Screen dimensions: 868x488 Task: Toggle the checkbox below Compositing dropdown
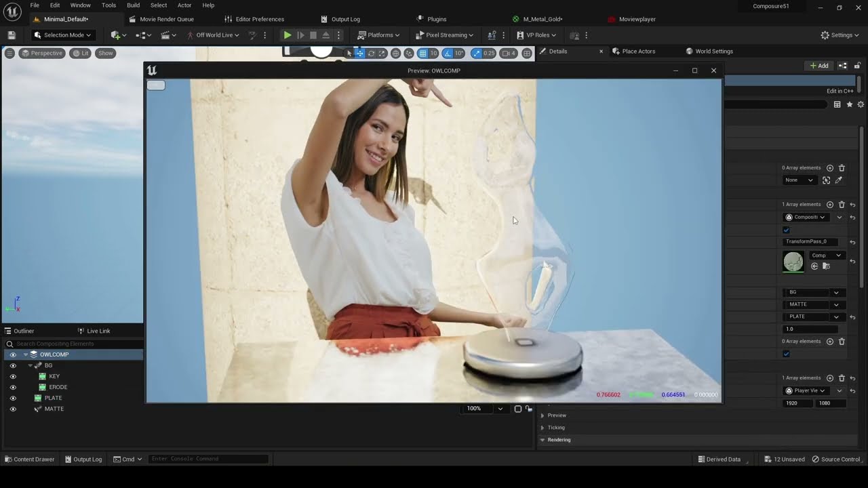(x=787, y=230)
